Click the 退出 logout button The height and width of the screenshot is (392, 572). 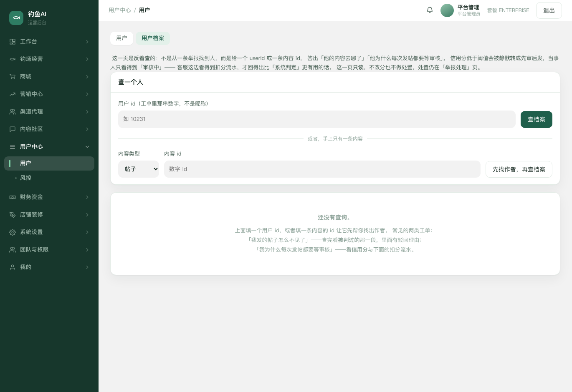[549, 10]
